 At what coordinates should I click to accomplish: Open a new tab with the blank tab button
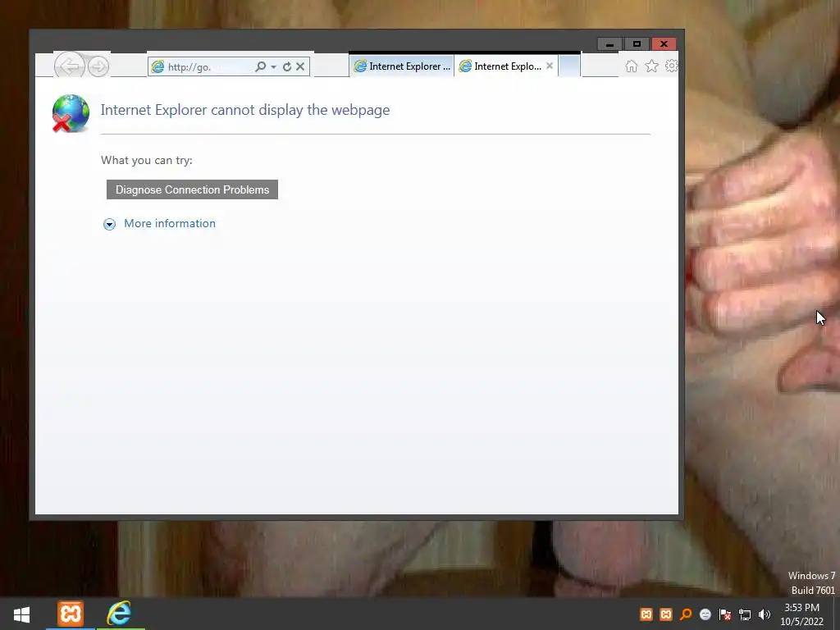coord(569,66)
